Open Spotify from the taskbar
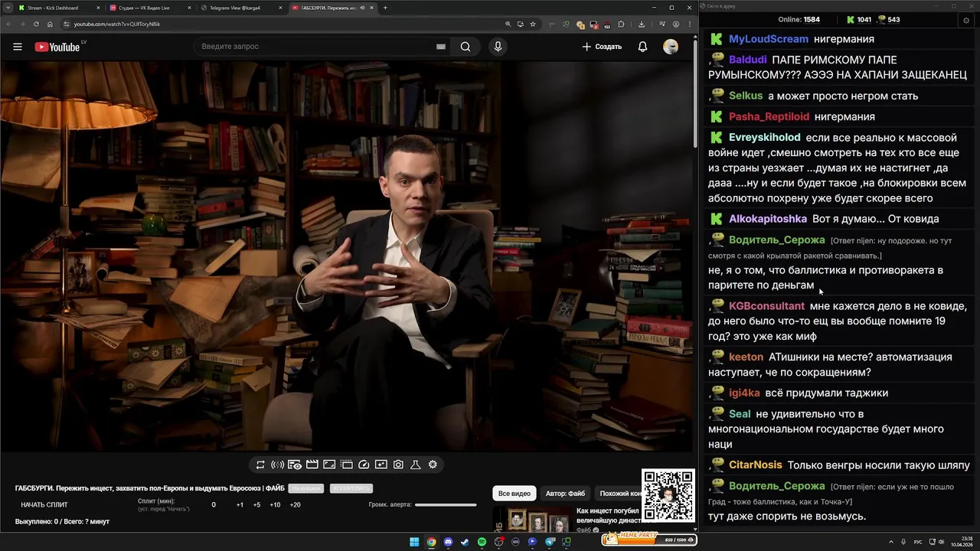This screenshot has height=551, width=980. pos(482,542)
